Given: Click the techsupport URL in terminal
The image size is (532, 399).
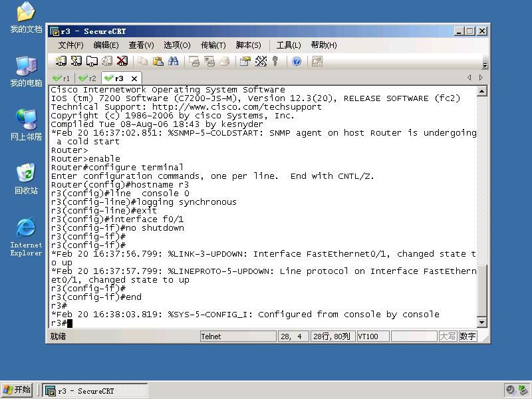Looking at the screenshot, I should pos(237,107).
